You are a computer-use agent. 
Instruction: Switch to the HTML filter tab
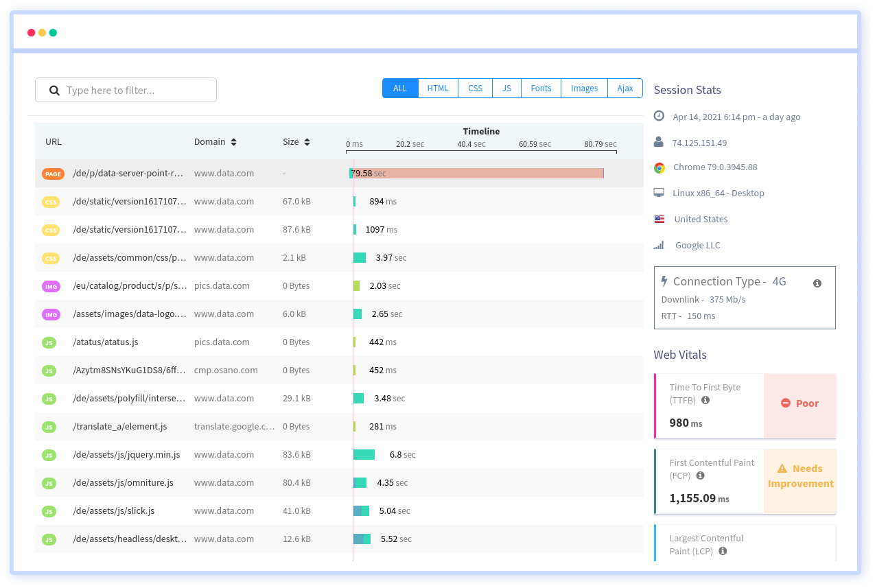point(438,89)
